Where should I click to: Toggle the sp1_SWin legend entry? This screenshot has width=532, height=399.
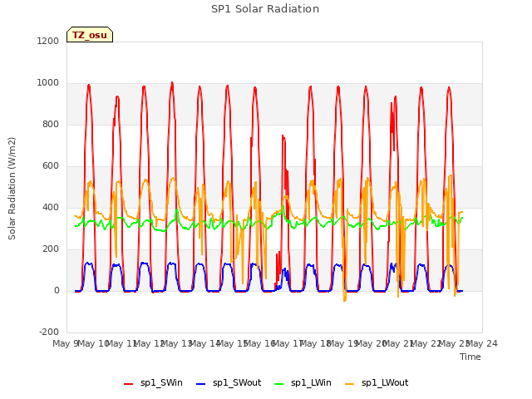click(153, 383)
